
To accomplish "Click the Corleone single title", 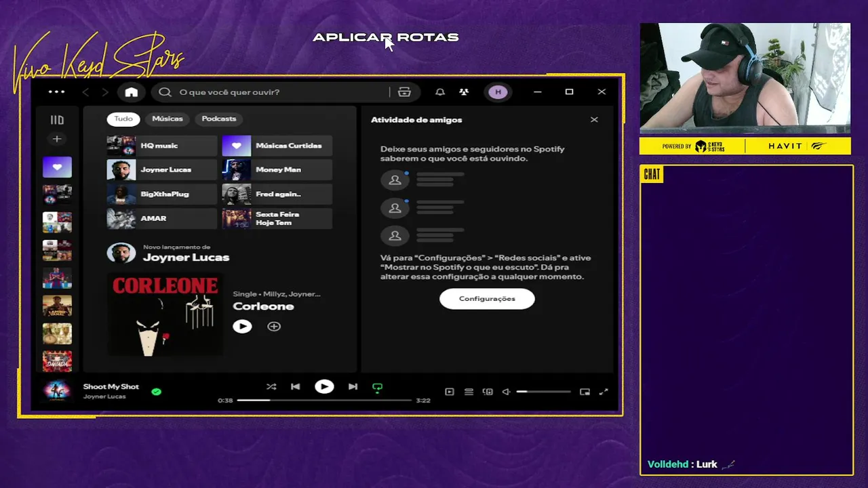I will [263, 306].
